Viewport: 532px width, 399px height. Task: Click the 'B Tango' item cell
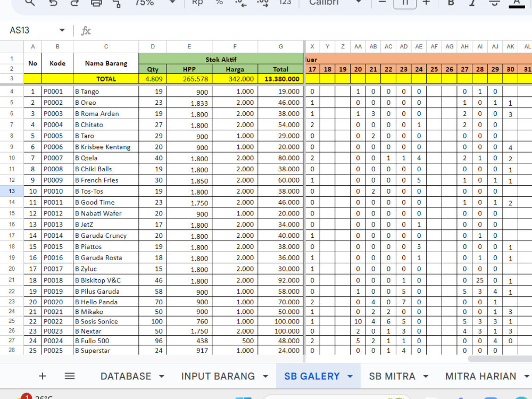[x=106, y=92]
